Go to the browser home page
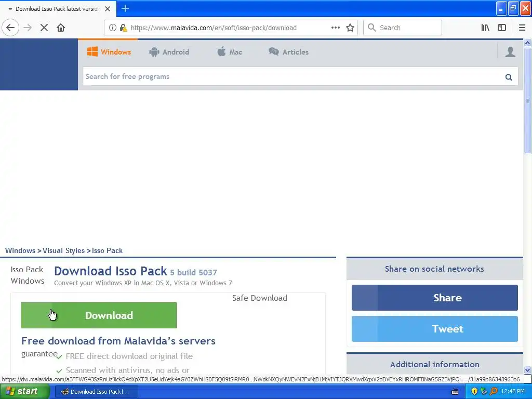532x399 pixels. (x=61, y=28)
